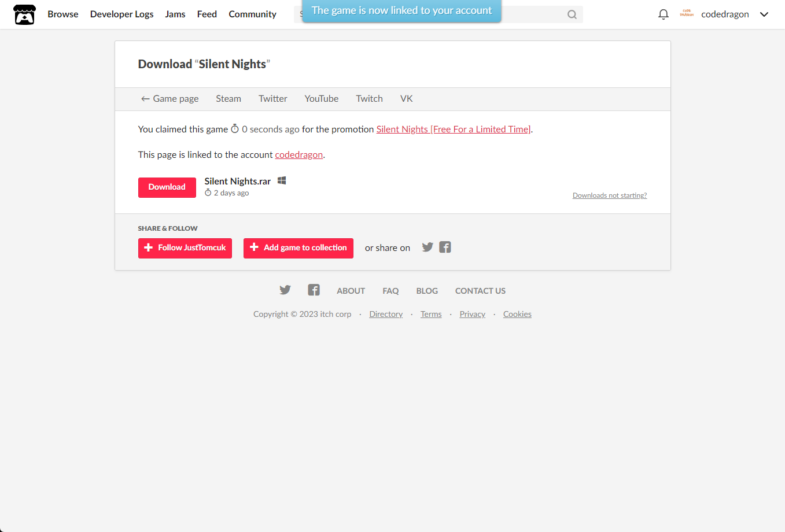The width and height of the screenshot is (785, 532).
Task: Follow JustTomcuk
Action: (x=185, y=248)
